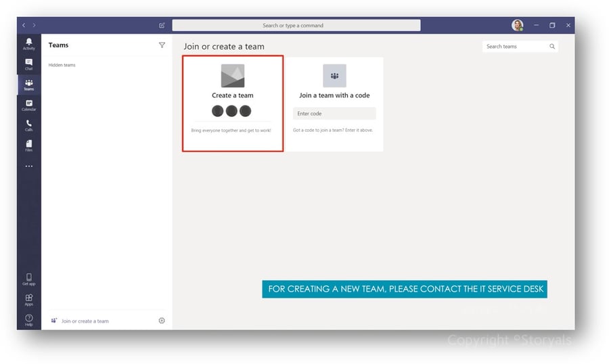This screenshot has height=364, width=609.
Task: Open the Files section
Action: (28, 145)
